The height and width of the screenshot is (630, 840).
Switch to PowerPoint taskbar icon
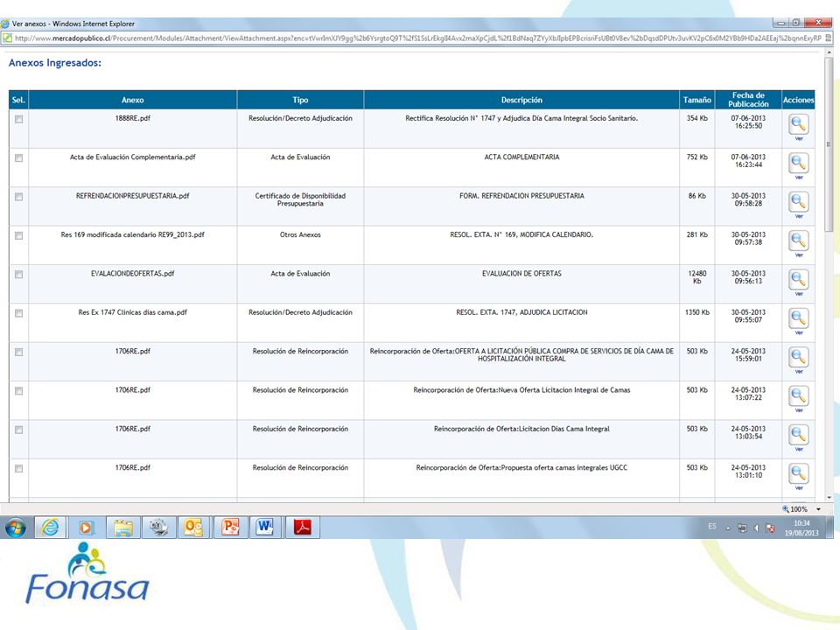point(230,528)
